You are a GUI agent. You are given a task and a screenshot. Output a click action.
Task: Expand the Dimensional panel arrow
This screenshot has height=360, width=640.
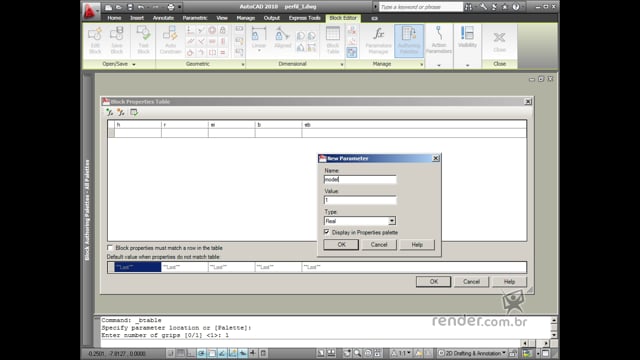point(342,64)
